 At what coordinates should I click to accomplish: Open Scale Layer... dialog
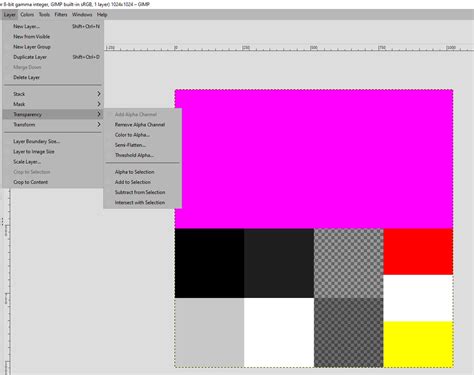tap(53, 162)
